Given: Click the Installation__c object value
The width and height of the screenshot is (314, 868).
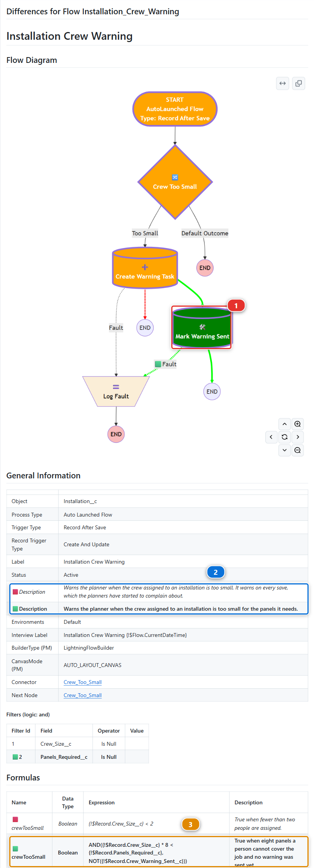Looking at the screenshot, I should coord(80,501).
